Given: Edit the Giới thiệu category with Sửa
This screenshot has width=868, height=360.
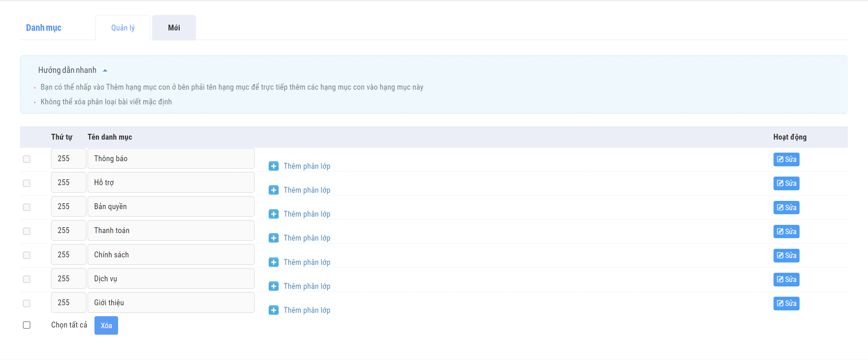Looking at the screenshot, I should pyautogui.click(x=786, y=304).
